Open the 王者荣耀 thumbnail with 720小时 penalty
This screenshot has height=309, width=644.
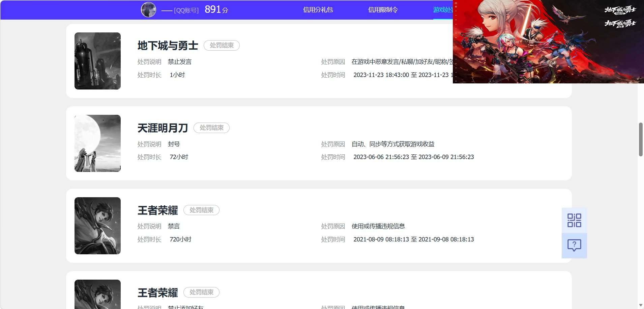97,226
